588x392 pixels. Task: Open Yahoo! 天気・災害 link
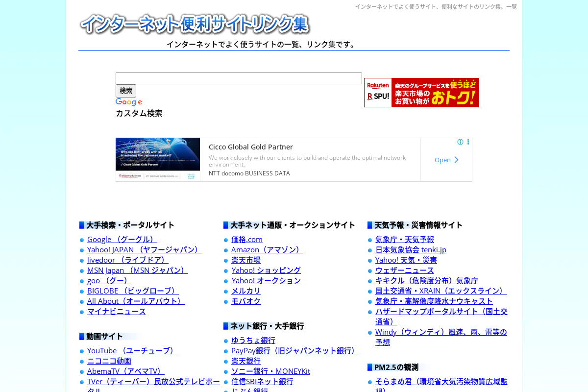click(406, 260)
